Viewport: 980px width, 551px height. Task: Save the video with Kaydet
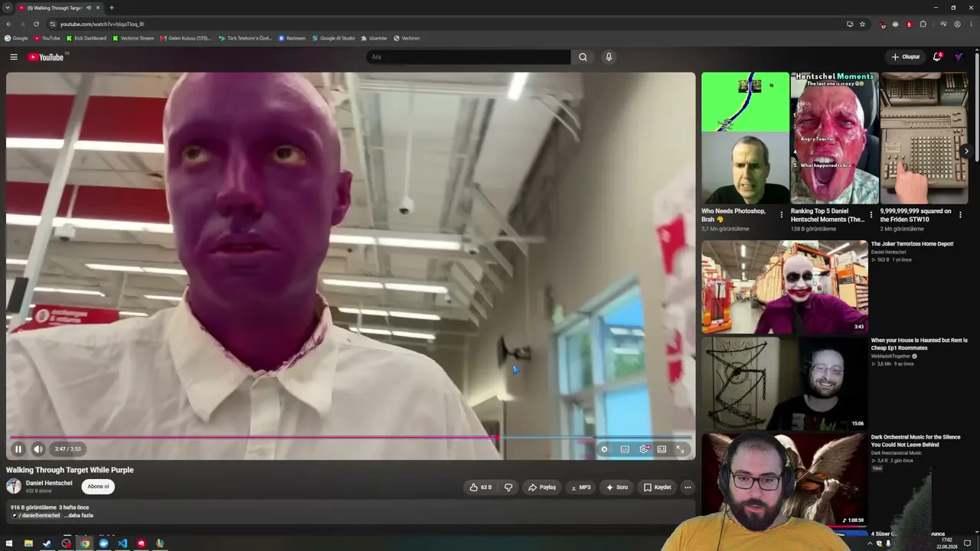658,487
